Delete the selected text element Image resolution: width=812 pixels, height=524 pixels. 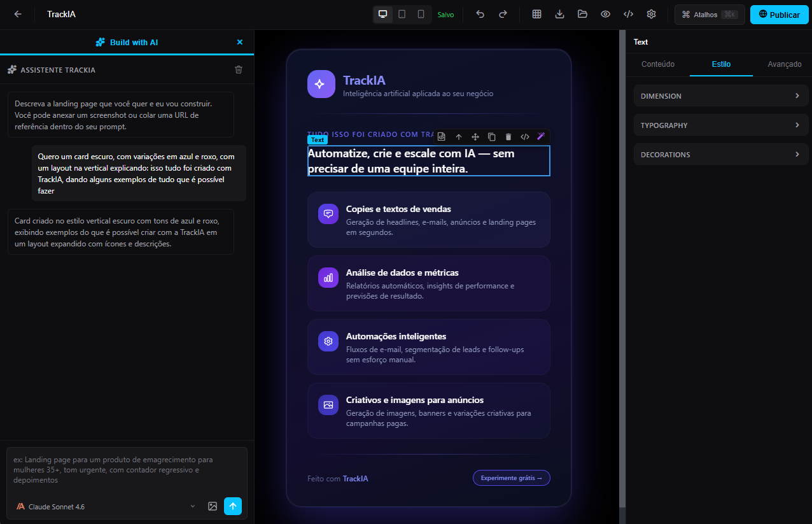(x=508, y=137)
